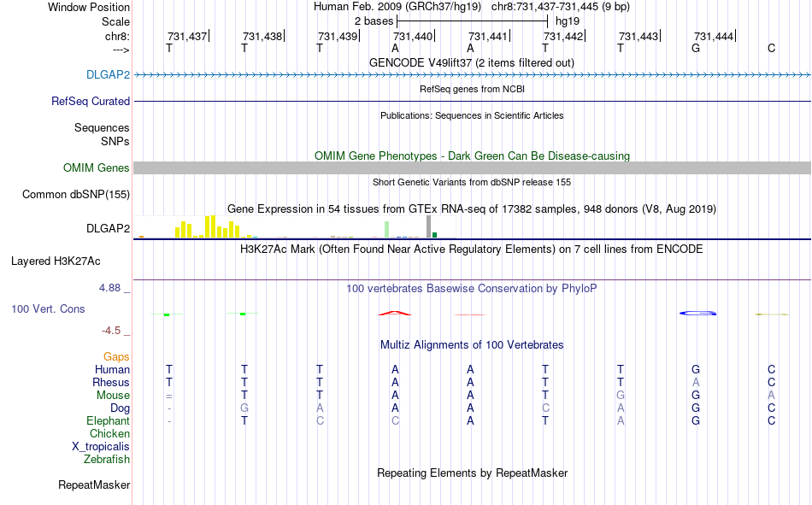Click the Layered H3K27Ac track label
Image resolution: width=812 pixels, height=505 pixels.
pos(56,261)
